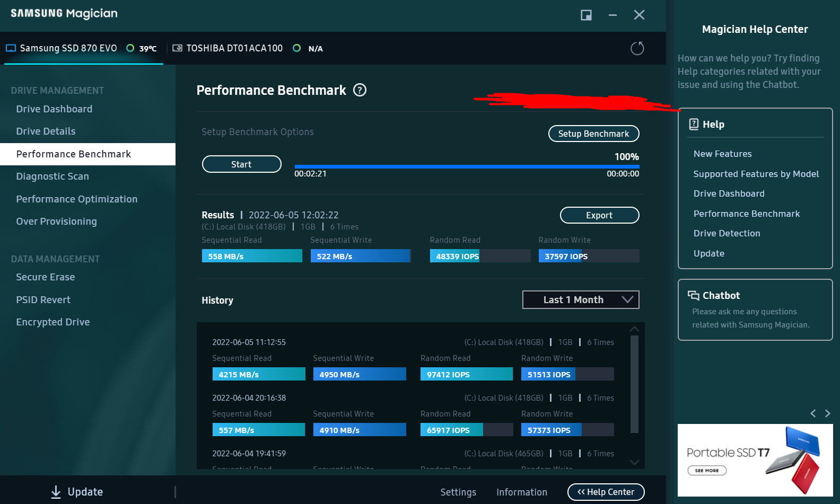840x504 pixels.
Task: Select the TOSHIBA DT01ACA100 drive tab
Action: point(248,48)
